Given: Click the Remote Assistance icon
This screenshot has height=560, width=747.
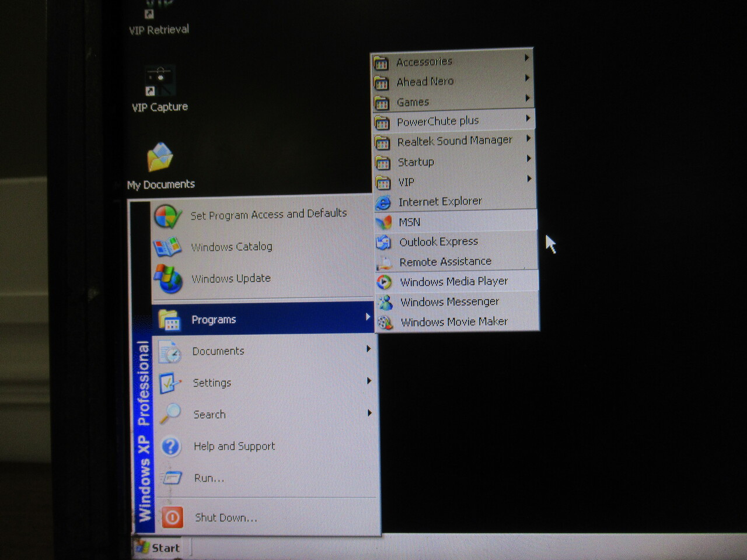Looking at the screenshot, I should point(384,262).
